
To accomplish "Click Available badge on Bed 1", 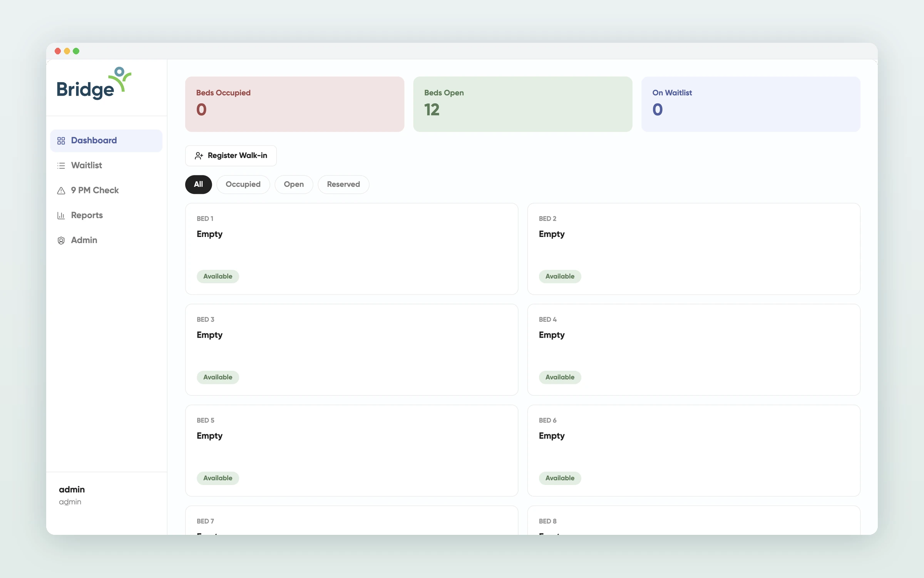I will (218, 277).
